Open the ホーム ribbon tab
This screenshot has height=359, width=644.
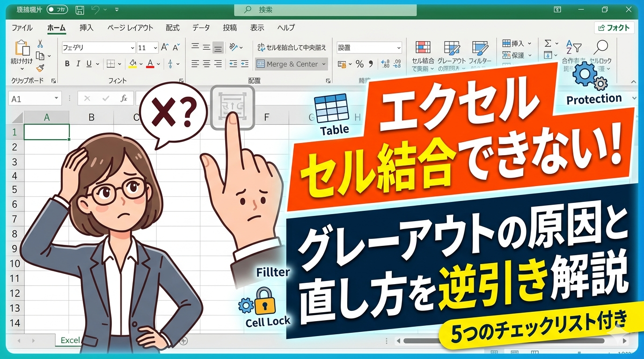pyautogui.click(x=56, y=28)
